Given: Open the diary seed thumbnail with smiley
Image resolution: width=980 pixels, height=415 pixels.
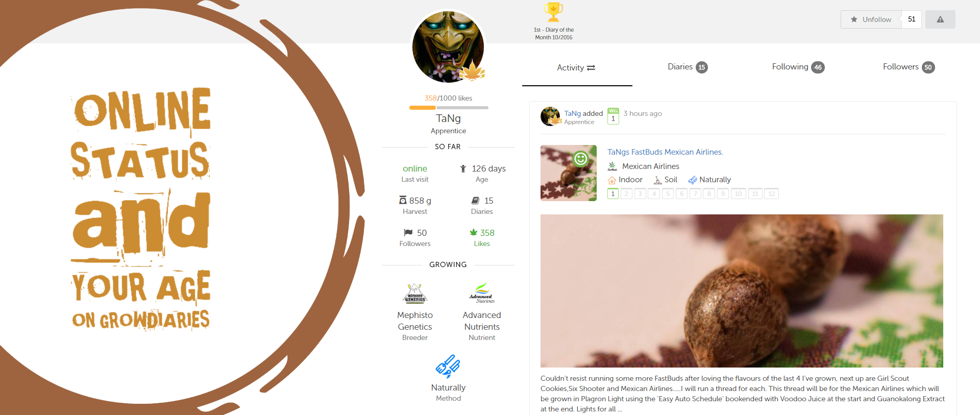Looking at the screenshot, I should (x=569, y=173).
